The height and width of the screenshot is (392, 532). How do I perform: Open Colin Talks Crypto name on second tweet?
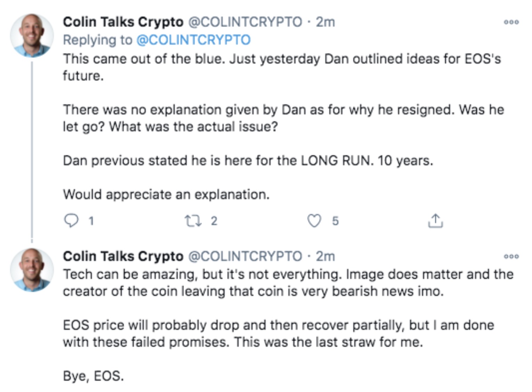[123, 256]
